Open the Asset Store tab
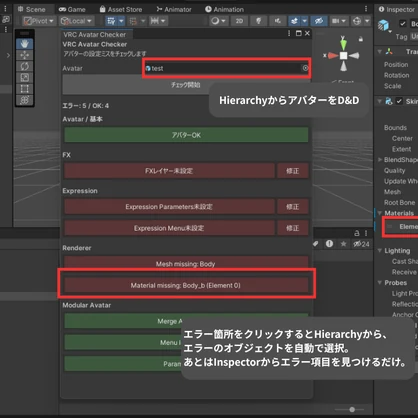The image size is (418, 418). pyautogui.click(x=121, y=9)
